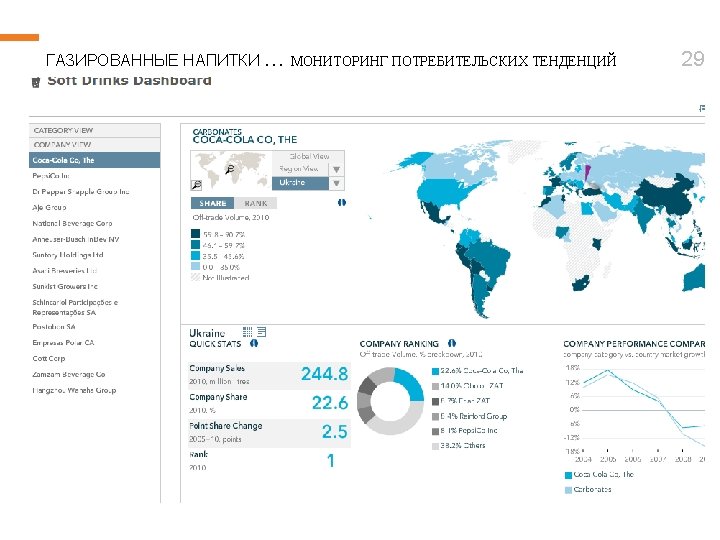Pick Hangzhou Wahaha Group
This screenshot has height=540, width=720.
pyautogui.click(x=74, y=390)
